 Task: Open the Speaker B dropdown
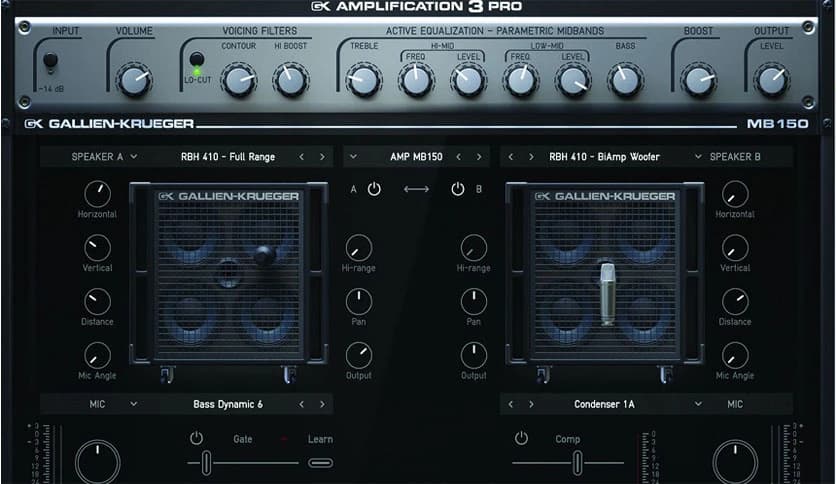(x=698, y=157)
